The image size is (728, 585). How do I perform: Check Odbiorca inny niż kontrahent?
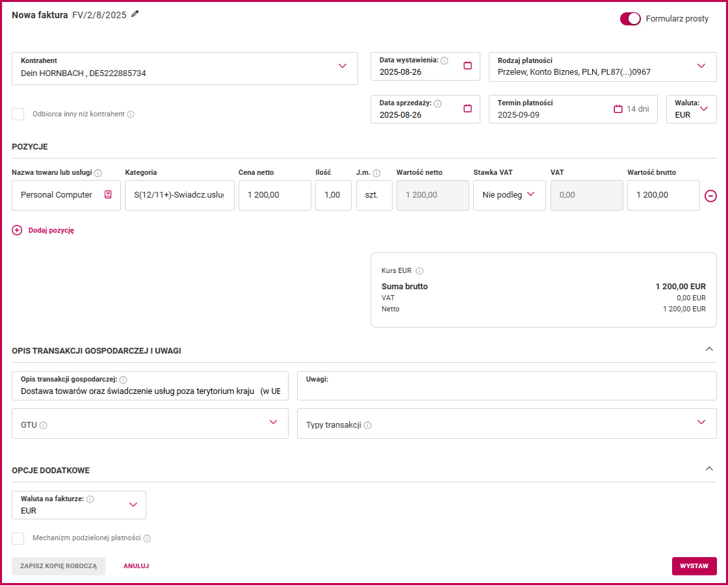pyautogui.click(x=18, y=114)
